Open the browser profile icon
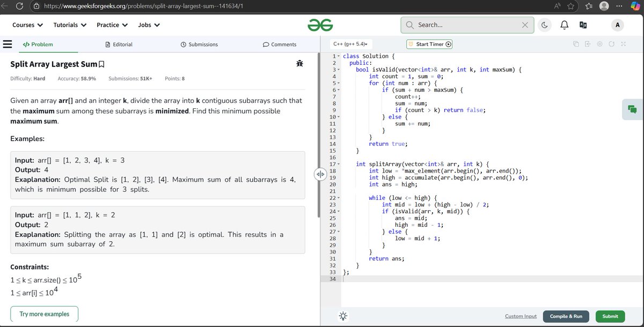 [604, 5]
